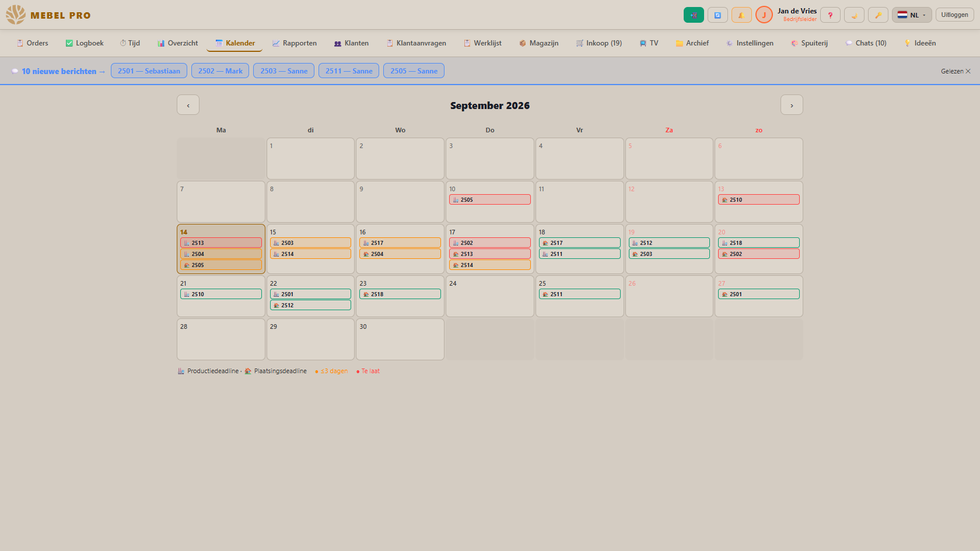The image size is (980, 551).
Task: Click the Mebel Pro logo
Action: (48, 15)
